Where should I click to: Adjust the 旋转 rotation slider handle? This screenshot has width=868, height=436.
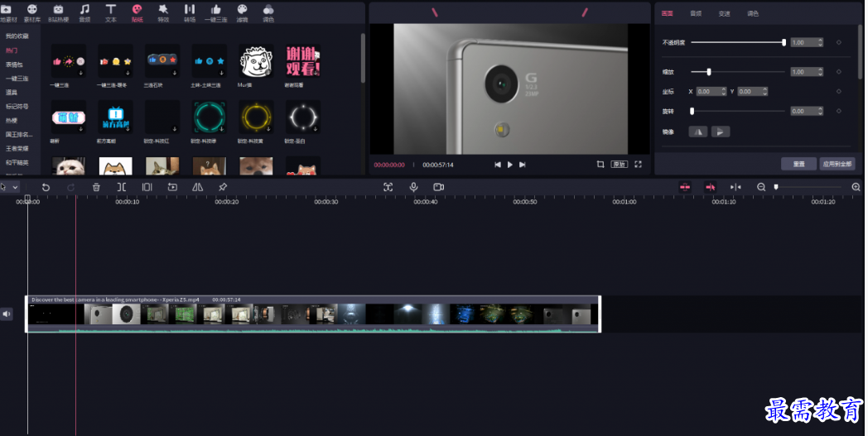pos(692,111)
